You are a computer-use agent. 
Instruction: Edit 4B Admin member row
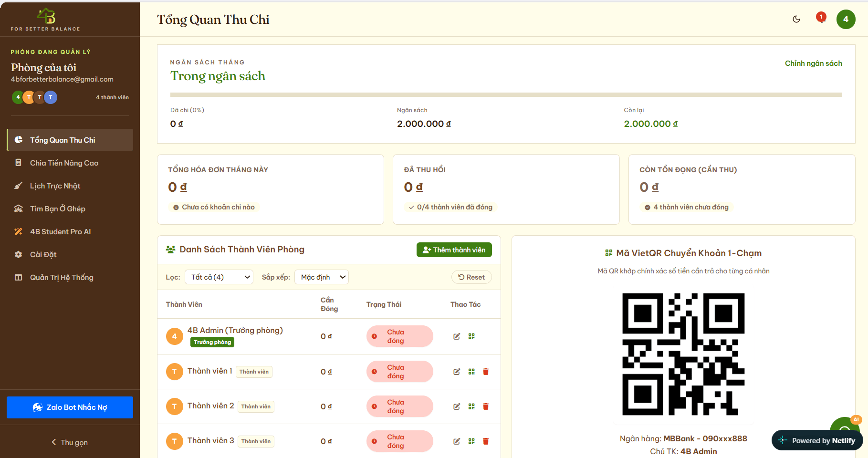click(457, 336)
